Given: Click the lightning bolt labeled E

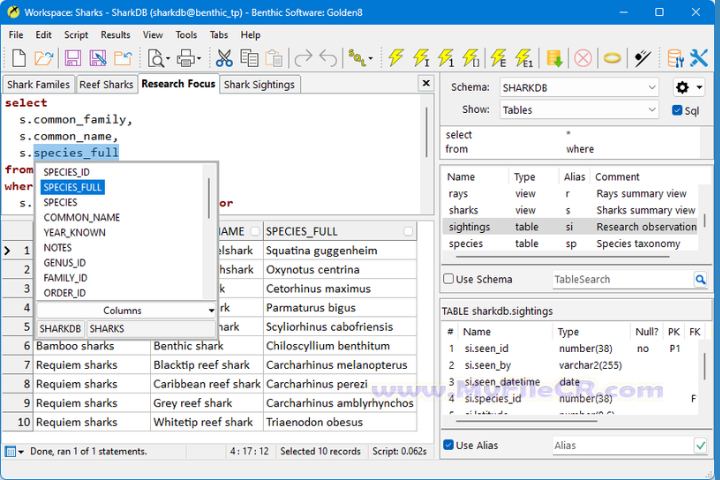Looking at the screenshot, I should coord(499,58).
